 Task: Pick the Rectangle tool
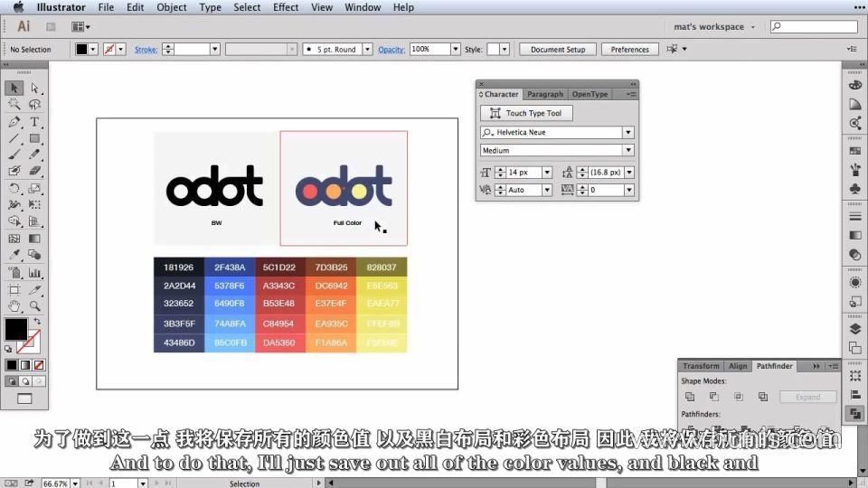(x=35, y=138)
